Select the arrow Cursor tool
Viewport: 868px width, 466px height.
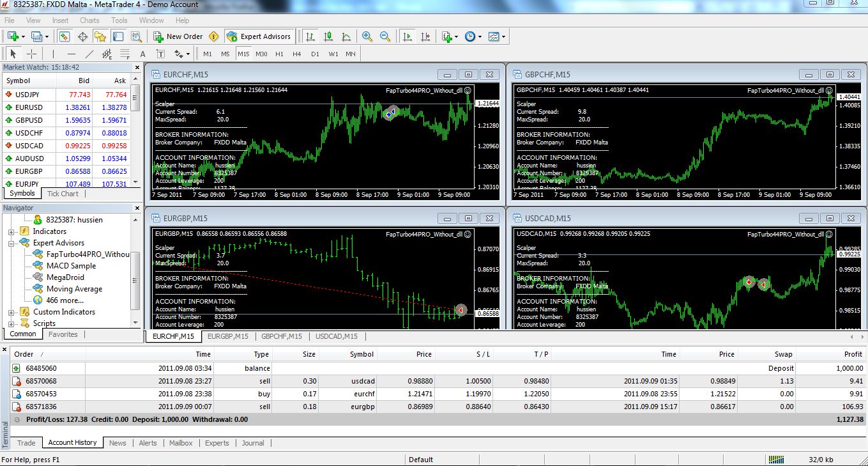[x=13, y=54]
